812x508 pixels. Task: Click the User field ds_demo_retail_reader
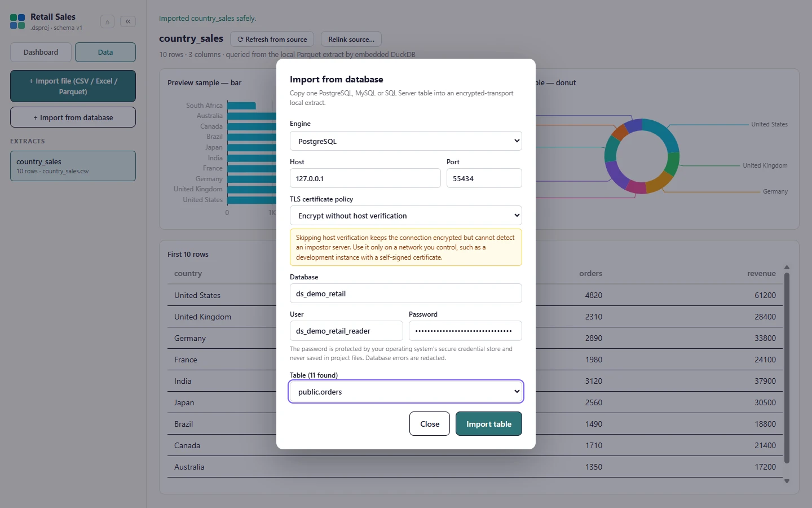coord(346,331)
